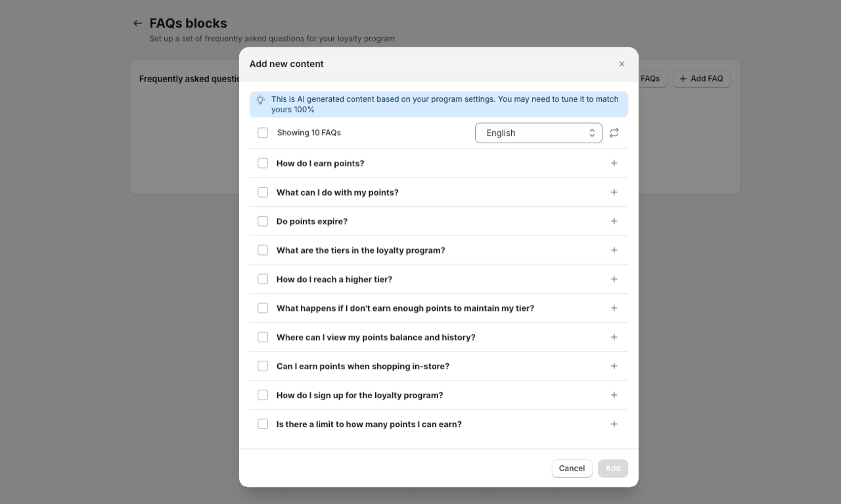Select the loyalty program tiers question checkbox
The width and height of the screenshot is (841, 504).
coord(263,250)
